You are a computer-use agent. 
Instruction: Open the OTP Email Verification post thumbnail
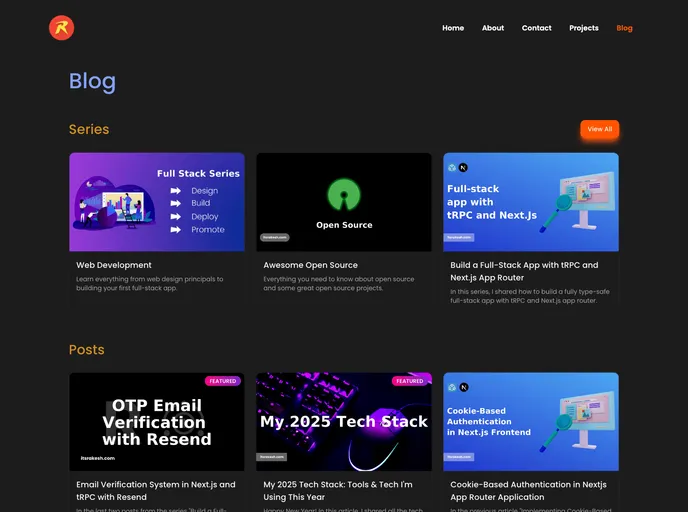157,422
